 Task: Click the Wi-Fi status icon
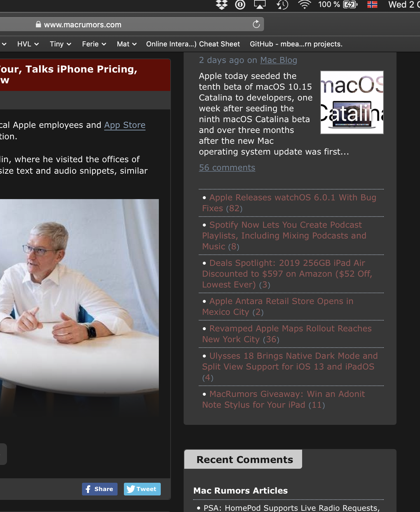(304, 5)
